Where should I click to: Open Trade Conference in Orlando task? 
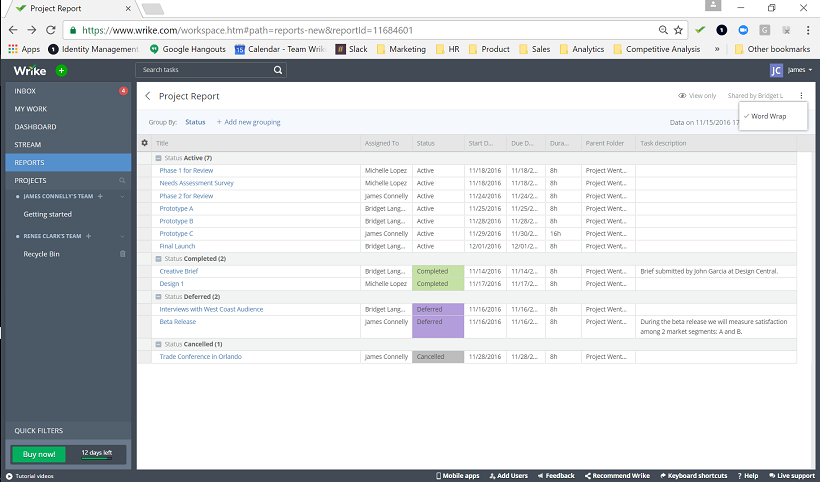(x=201, y=357)
